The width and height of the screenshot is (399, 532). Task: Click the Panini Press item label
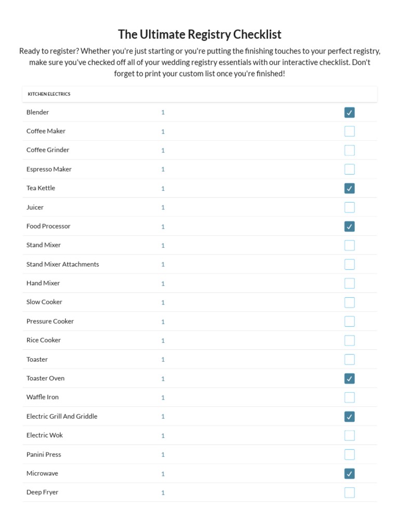click(x=44, y=455)
